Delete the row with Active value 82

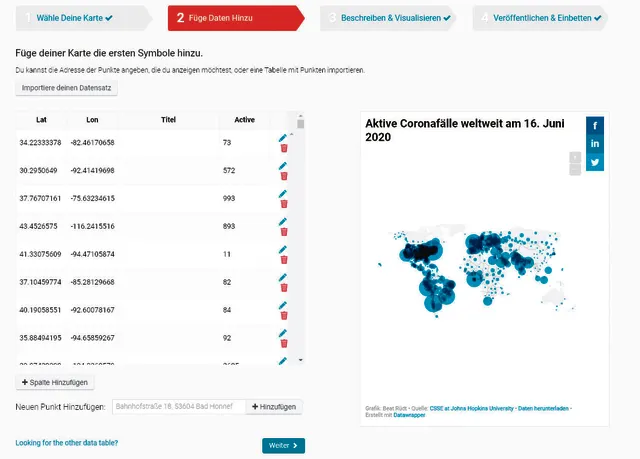coord(284,288)
